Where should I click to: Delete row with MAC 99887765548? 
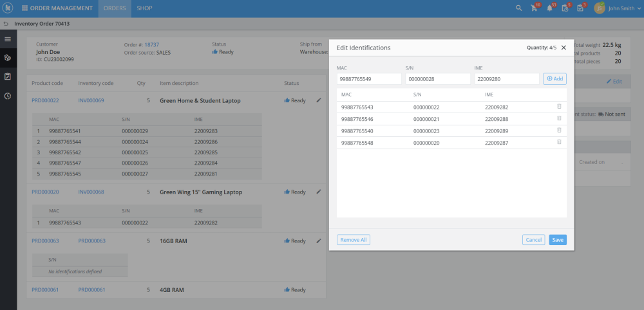(x=559, y=142)
